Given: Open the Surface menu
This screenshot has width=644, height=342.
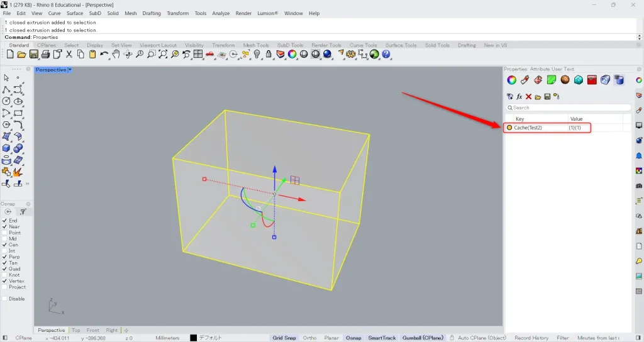Looking at the screenshot, I should click(75, 13).
